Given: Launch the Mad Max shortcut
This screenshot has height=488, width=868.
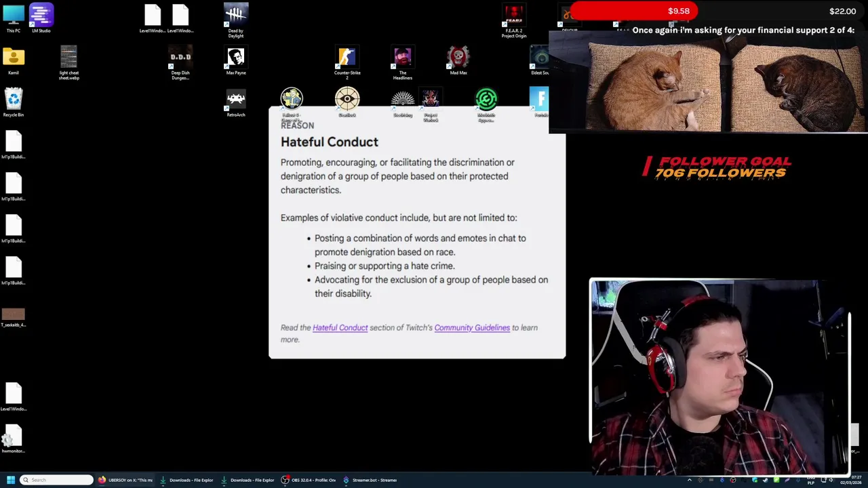Looking at the screenshot, I should (458, 61).
